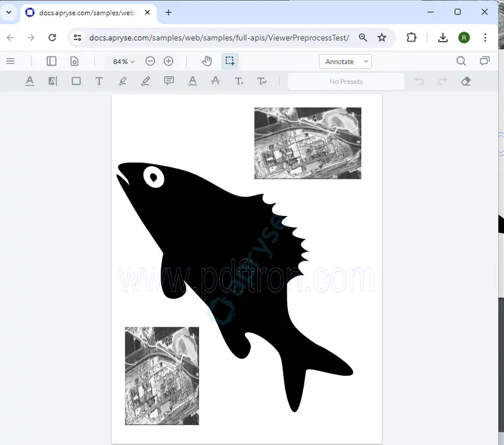Select the Sticky Note comment tool
Image resolution: width=504 pixels, height=445 pixels.
click(169, 81)
